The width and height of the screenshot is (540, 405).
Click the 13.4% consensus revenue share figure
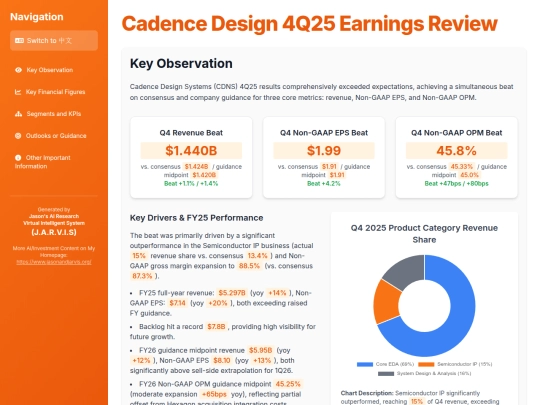pyautogui.click(x=257, y=256)
